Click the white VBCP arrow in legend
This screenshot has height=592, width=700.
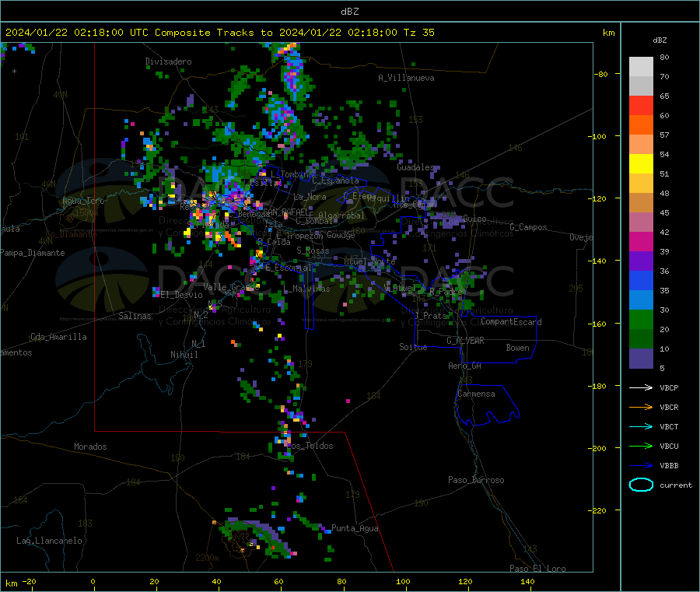tap(641, 387)
